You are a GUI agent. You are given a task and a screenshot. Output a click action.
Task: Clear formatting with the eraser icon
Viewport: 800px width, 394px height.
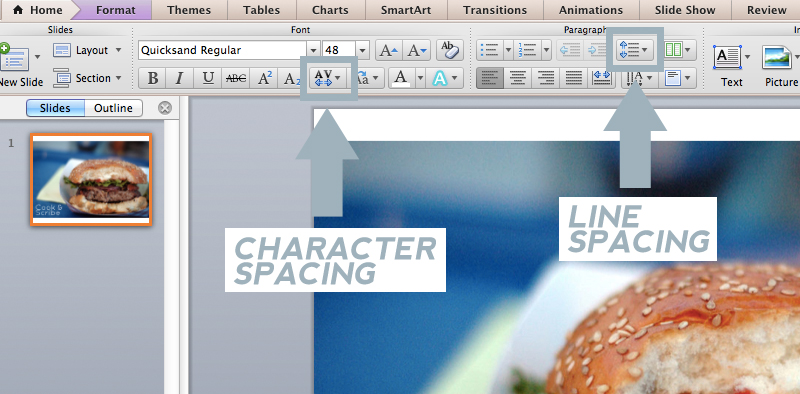click(x=449, y=50)
